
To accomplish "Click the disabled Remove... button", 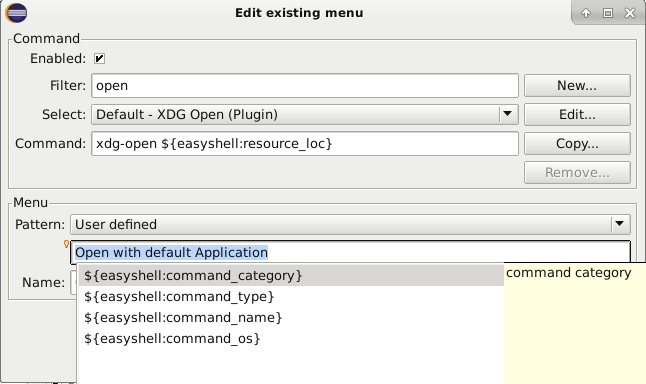I will [577, 172].
